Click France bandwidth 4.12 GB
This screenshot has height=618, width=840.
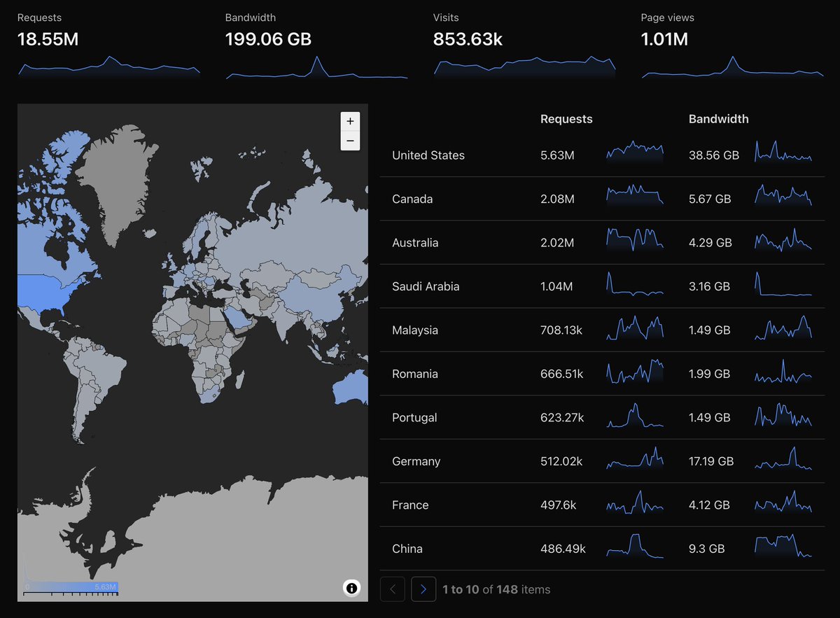tap(709, 505)
